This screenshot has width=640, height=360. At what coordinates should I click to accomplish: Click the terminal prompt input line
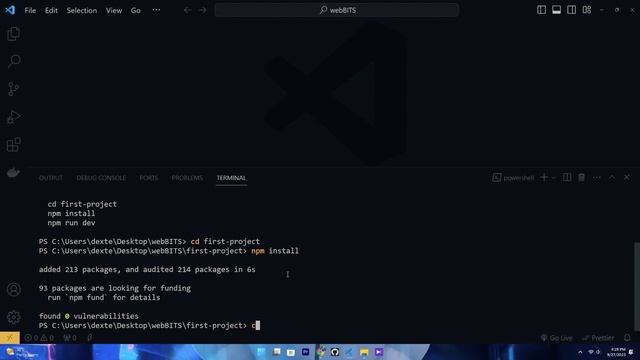click(149, 325)
